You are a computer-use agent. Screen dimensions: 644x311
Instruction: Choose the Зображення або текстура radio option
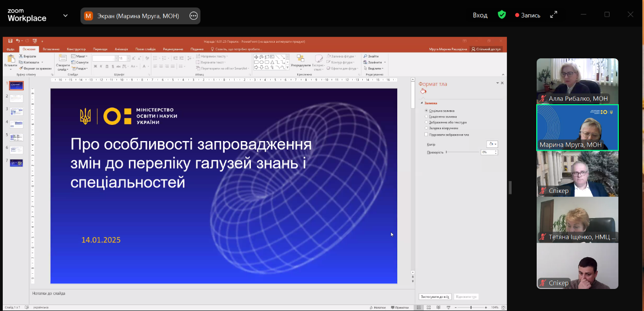[426, 123]
